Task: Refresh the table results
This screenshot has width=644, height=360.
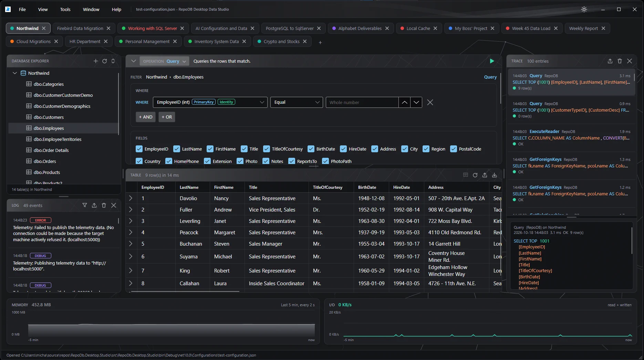Action: (x=475, y=175)
